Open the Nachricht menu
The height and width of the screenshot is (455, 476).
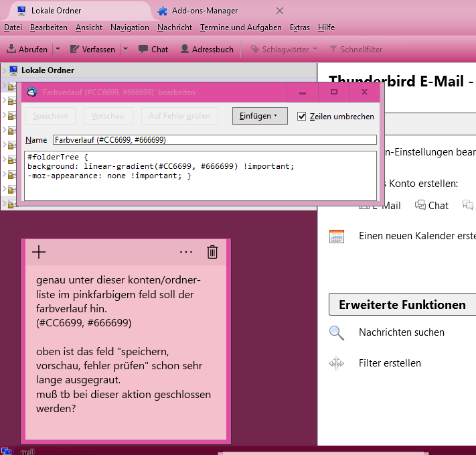pyautogui.click(x=175, y=27)
